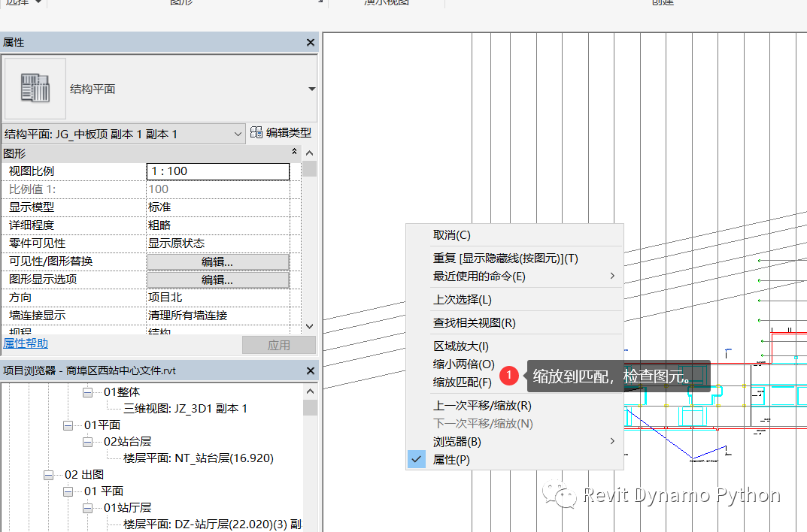Select 楼层平面: NT_站台层(16.920)
This screenshot has width=807, height=532.
click(199, 458)
